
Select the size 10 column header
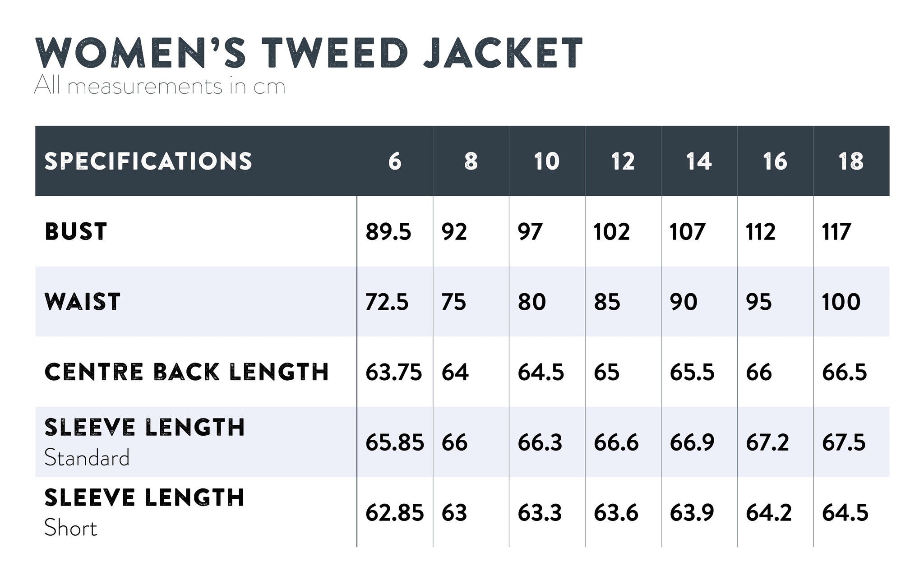point(546,161)
